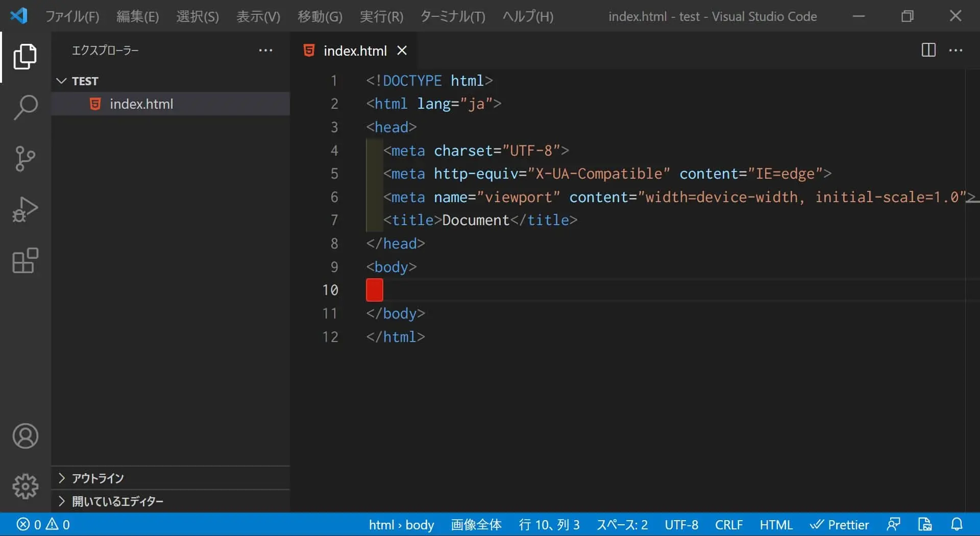Click the meta viewport line

pyautogui.click(x=679, y=197)
